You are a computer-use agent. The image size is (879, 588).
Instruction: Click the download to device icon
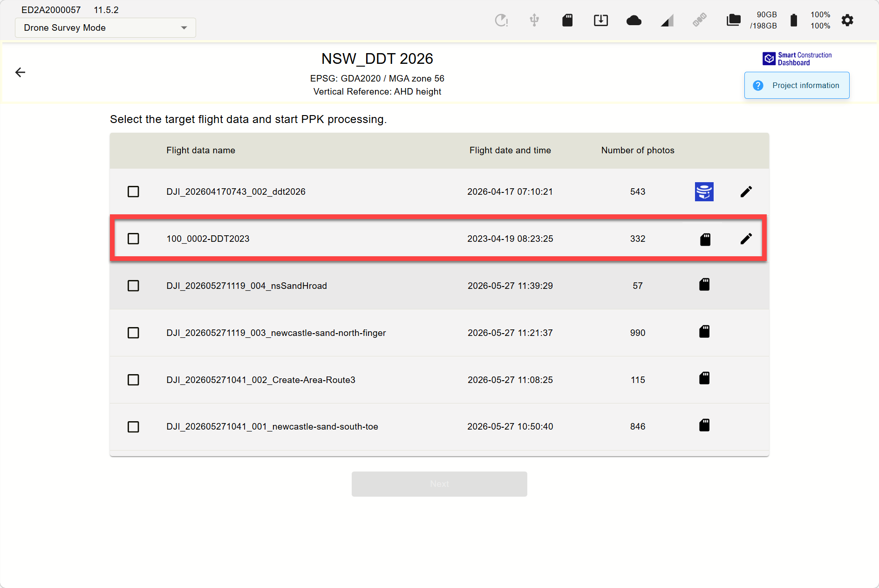[601, 20]
